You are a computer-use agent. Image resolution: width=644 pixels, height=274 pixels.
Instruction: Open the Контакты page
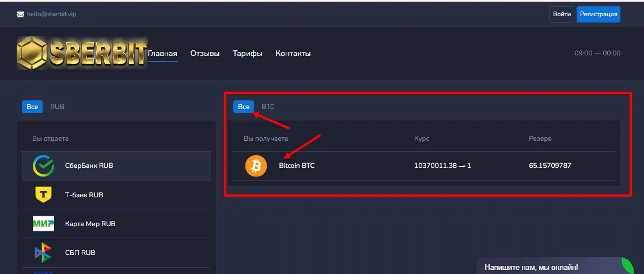[293, 54]
